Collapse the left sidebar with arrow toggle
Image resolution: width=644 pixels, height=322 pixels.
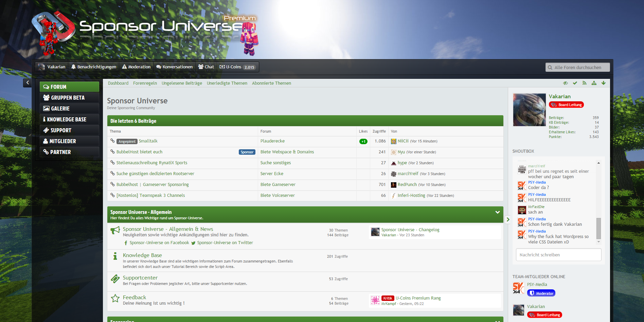tap(28, 83)
